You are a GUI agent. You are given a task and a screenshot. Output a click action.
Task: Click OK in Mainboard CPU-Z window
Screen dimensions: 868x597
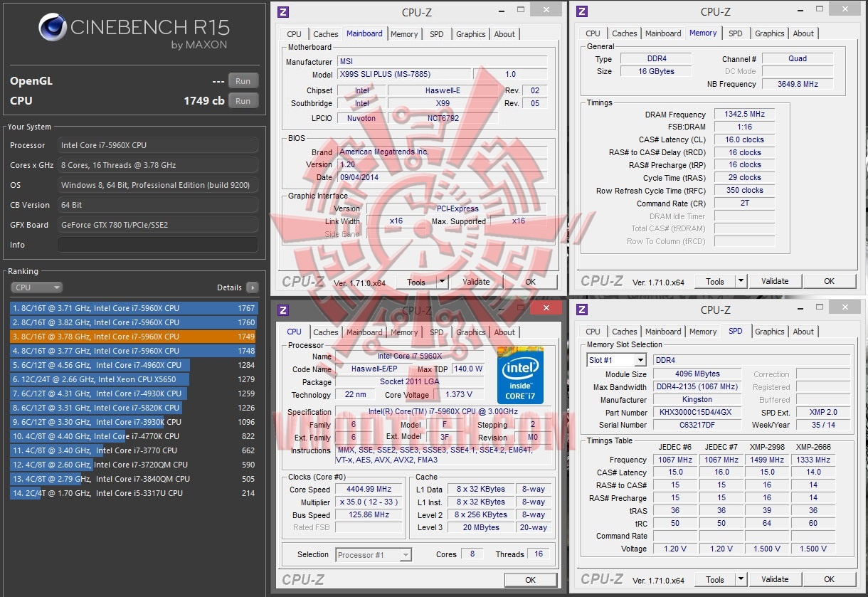point(531,282)
